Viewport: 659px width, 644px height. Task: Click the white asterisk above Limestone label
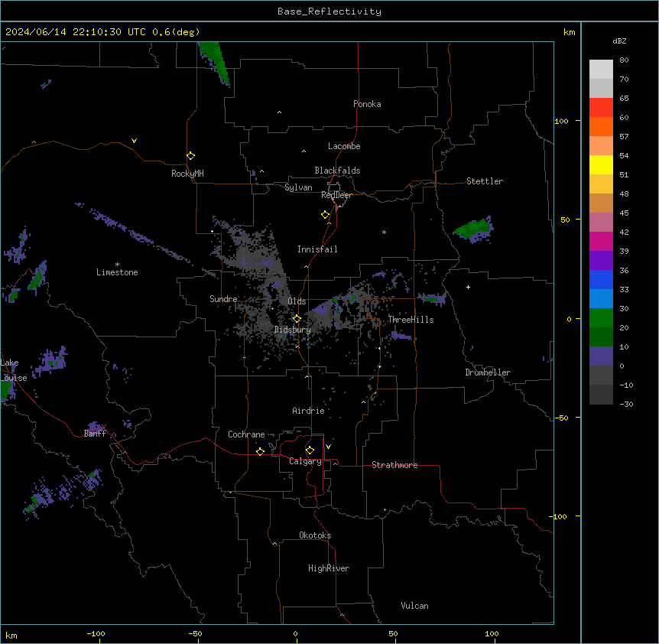117,265
